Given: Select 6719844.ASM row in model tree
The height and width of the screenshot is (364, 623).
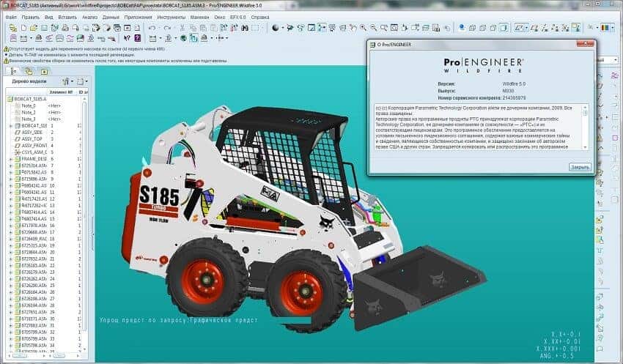Looking at the screenshot, I should click(x=31, y=252).
